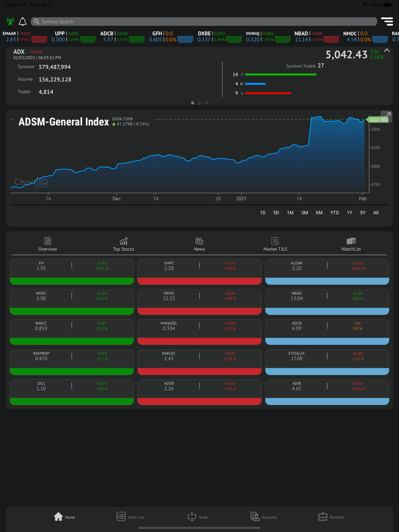Tap the Portfolio briefcase icon
The image size is (399, 532).
[323, 516]
